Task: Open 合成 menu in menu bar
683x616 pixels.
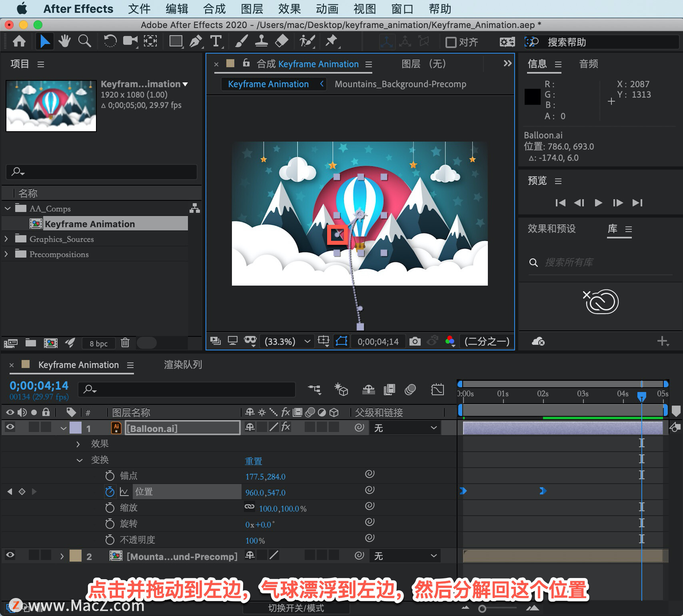Action: (214, 9)
